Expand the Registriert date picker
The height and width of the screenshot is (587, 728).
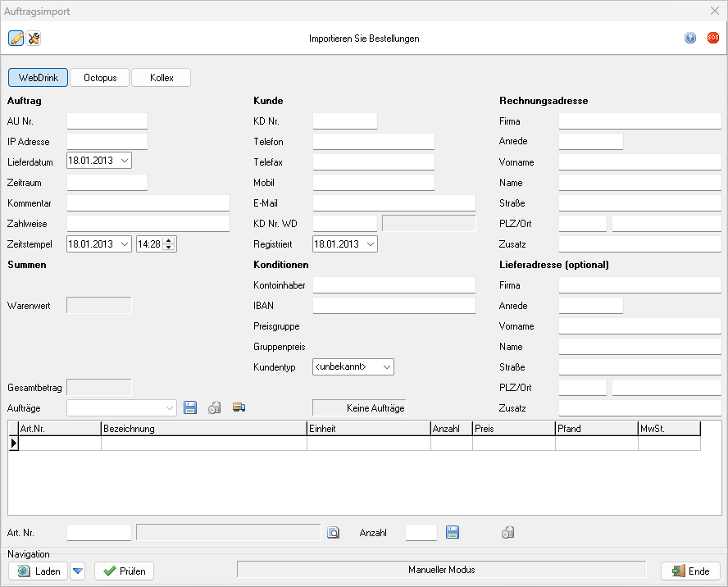click(371, 243)
